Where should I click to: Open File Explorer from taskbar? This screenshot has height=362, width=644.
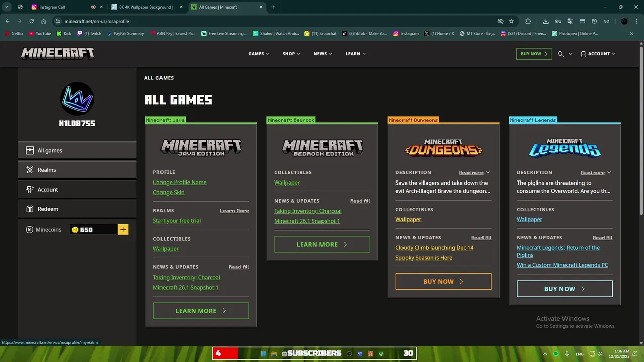[x=274, y=353]
